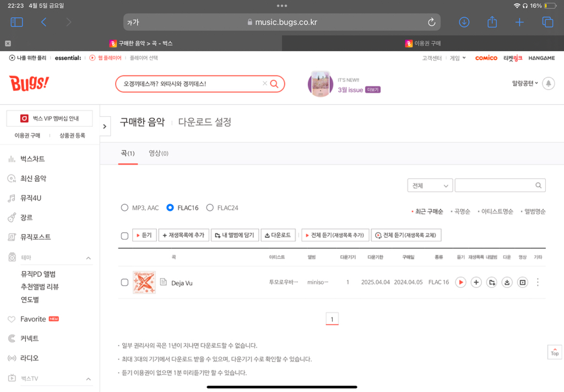
Task: Click 전체 듣기(재생목록 교체) button
Action: 406,235
